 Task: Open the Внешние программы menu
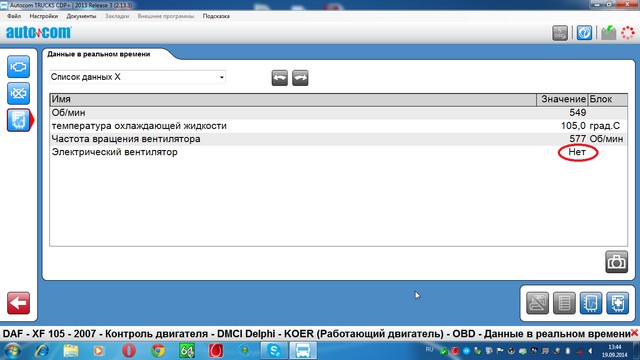click(166, 16)
